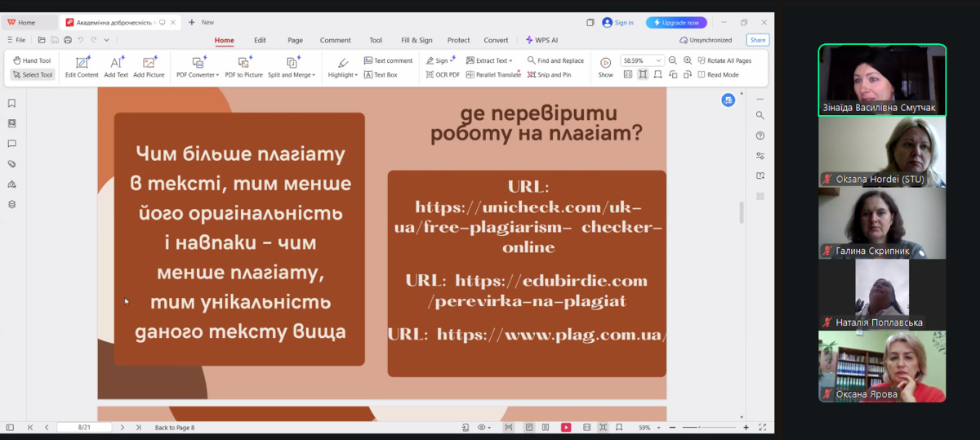
Task: Expand the Highlight dropdown
Action: 343,74
